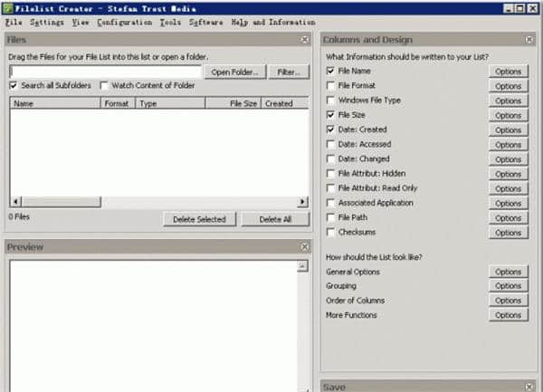Screen dimensions: 543x392
Task: Toggle the Search all Subfolders checkbox
Action: pos(14,86)
